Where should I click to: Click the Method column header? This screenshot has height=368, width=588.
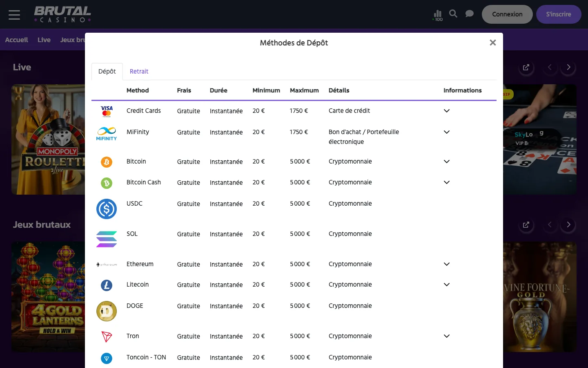coord(138,90)
